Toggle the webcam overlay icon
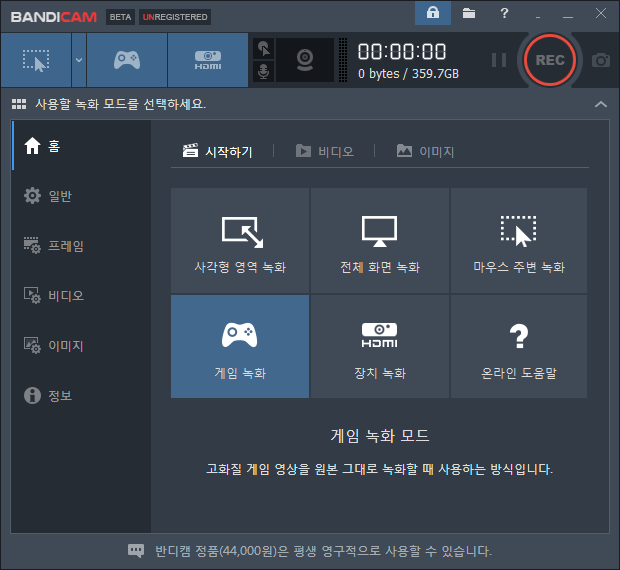This screenshot has width=620, height=570. [305, 60]
